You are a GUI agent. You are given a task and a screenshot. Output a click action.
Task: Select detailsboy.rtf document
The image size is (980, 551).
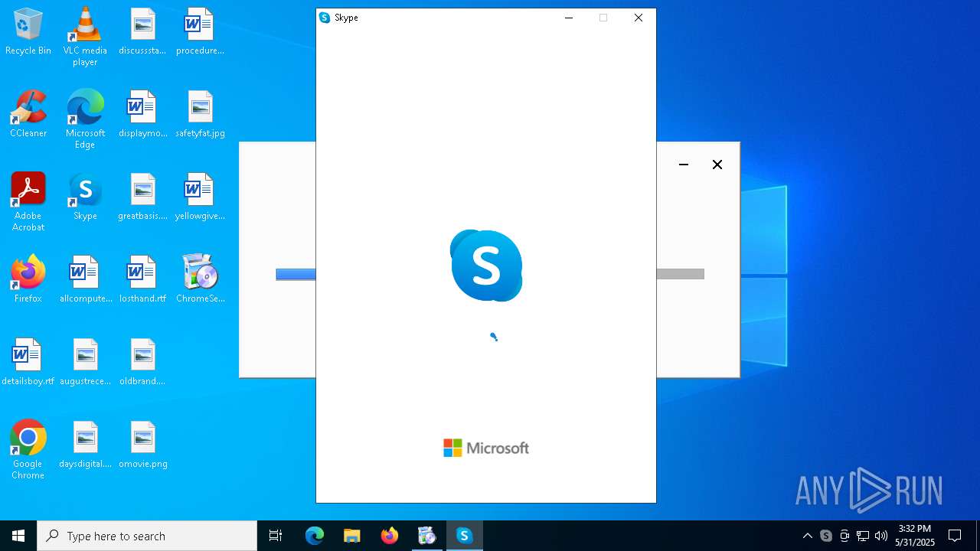click(x=28, y=363)
